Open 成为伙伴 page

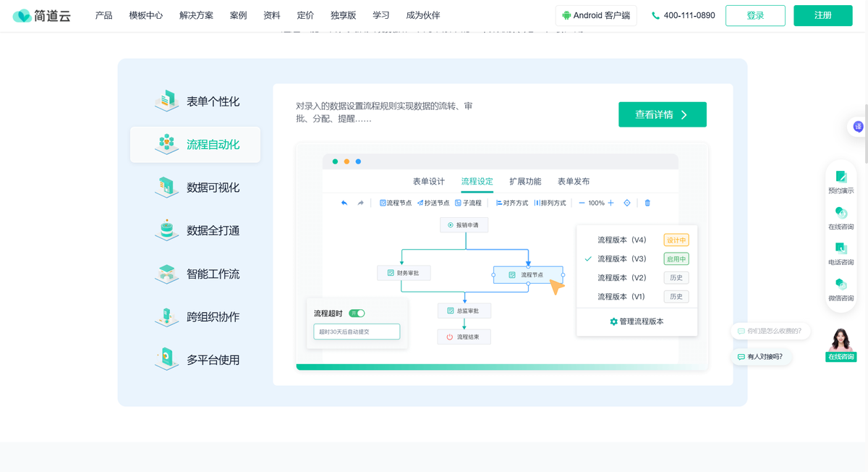point(423,15)
